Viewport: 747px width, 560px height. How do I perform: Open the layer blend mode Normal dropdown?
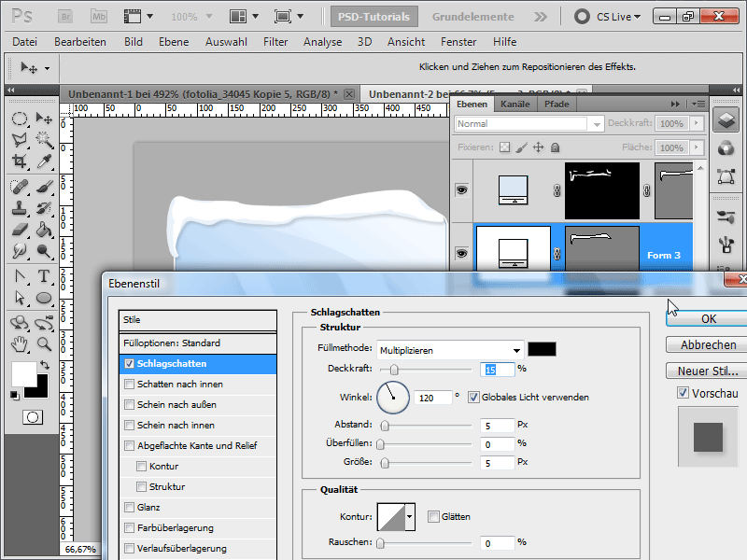coord(529,124)
